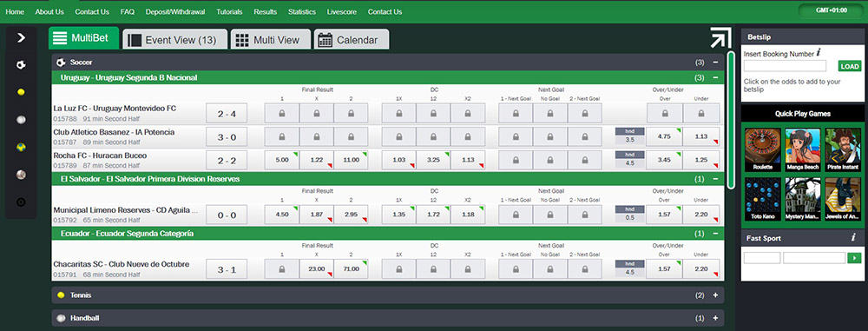Submit Fast Sport green arrow button

[x=855, y=258]
